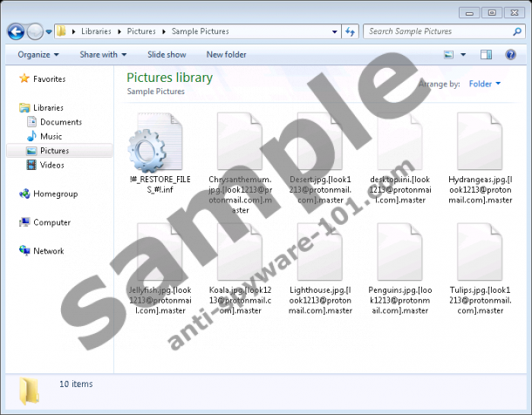Open Videos library in sidebar

[51, 165]
